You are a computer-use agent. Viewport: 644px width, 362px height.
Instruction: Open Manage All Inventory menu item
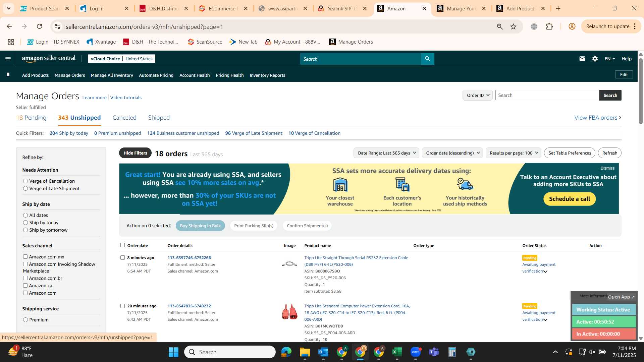coord(112,75)
